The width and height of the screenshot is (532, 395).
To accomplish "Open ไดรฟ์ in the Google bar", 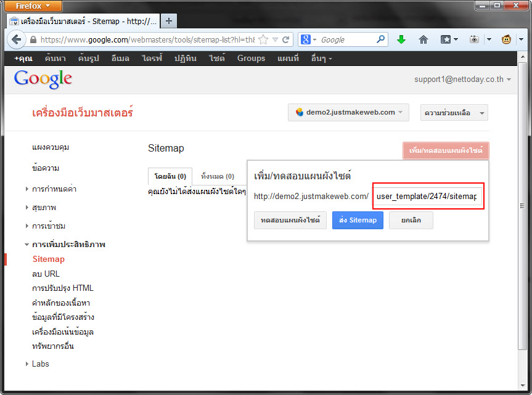I will (152, 59).
